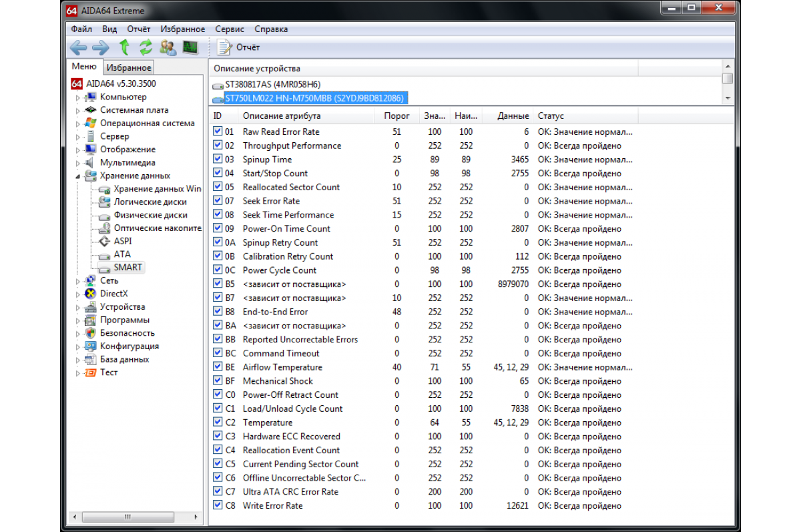The width and height of the screenshot is (801, 532).
Task: Click the Программы tree icon
Action: [91, 320]
